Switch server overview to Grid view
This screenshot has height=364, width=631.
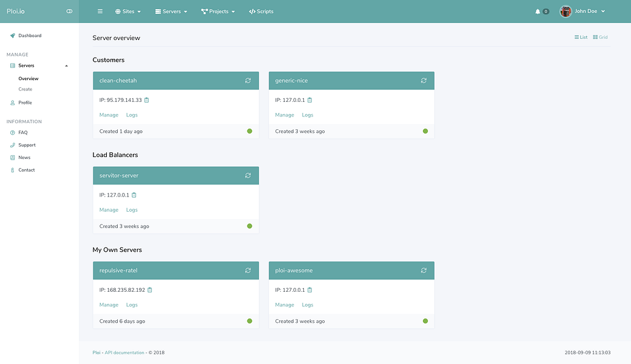600,37
